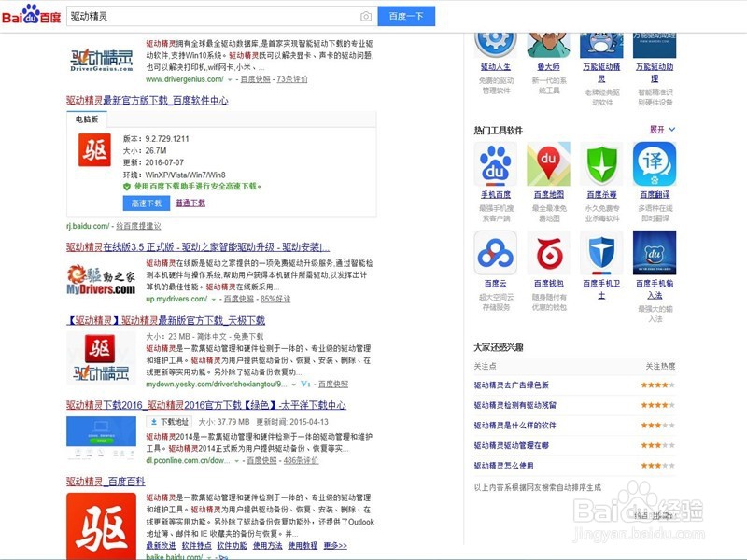Click the 天极下载 result 驱动精灵 thumbnail

tap(101, 358)
